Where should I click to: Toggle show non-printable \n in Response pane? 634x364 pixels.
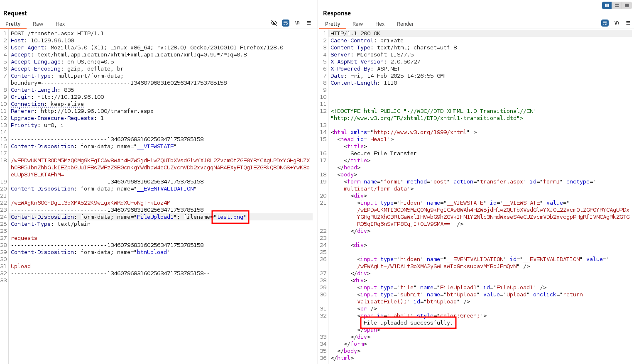[x=617, y=23]
